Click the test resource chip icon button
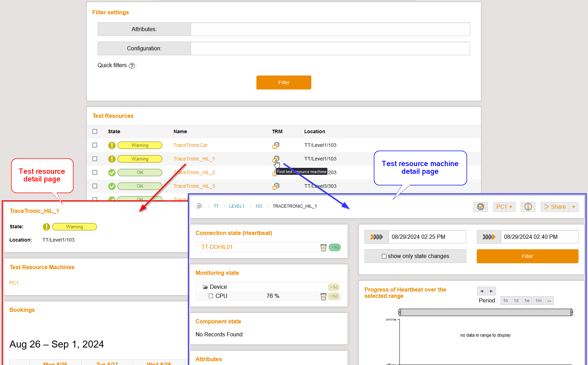The height and width of the screenshot is (365, 588). tap(480, 207)
